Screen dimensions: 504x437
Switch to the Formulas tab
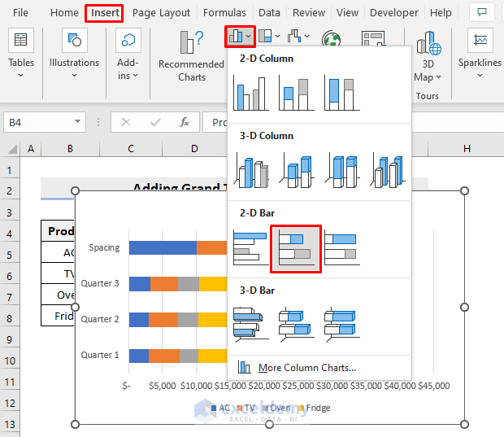(x=224, y=12)
